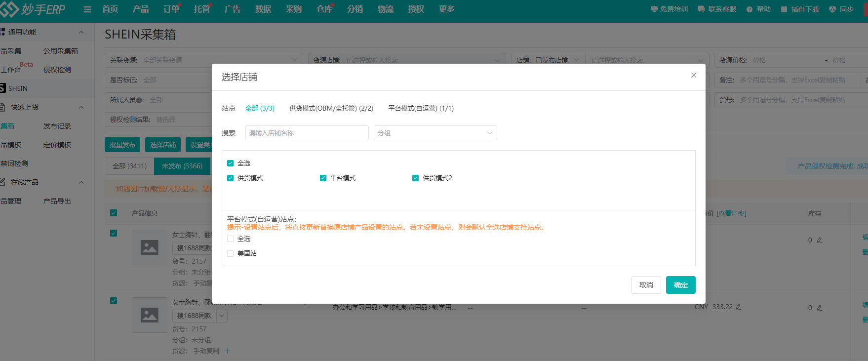Uncheck the 供货模式 store checkbox
This screenshot has width=868, height=361.
pyautogui.click(x=230, y=178)
